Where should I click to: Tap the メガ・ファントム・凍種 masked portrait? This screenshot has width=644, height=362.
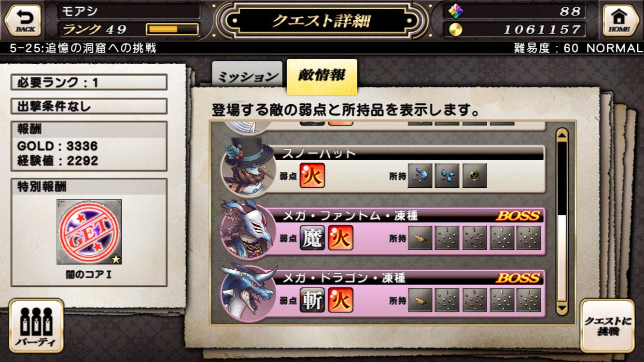247,230
